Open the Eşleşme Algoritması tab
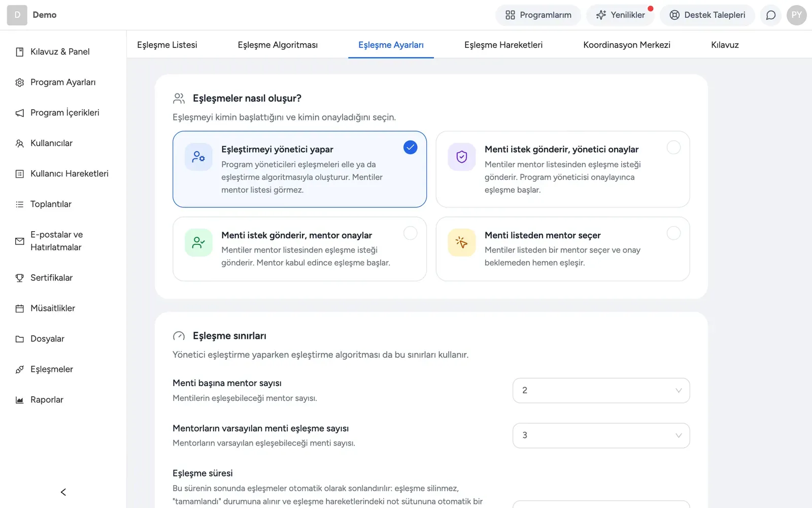The height and width of the screenshot is (508, 812). pyautogui.click(x=278, y=45)
